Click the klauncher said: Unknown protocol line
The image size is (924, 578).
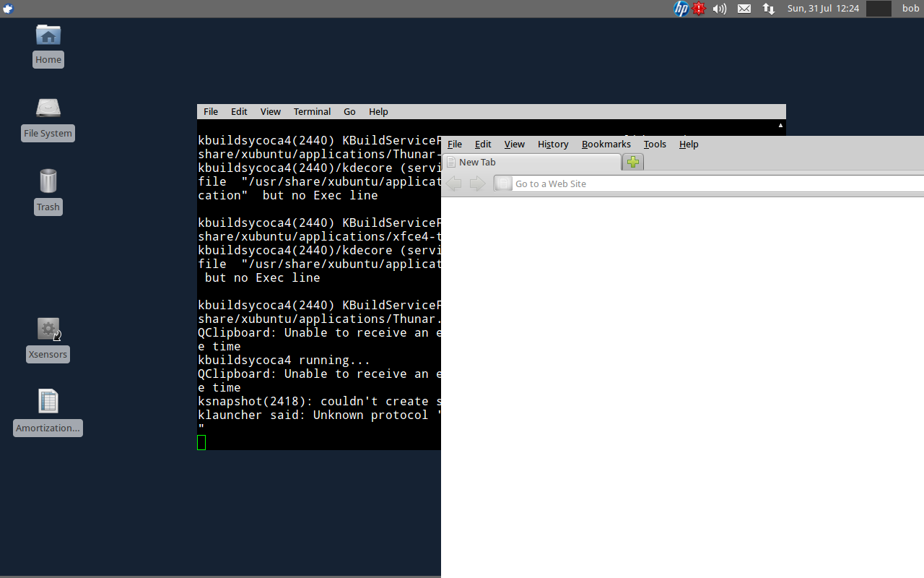[x=319, y=415]
